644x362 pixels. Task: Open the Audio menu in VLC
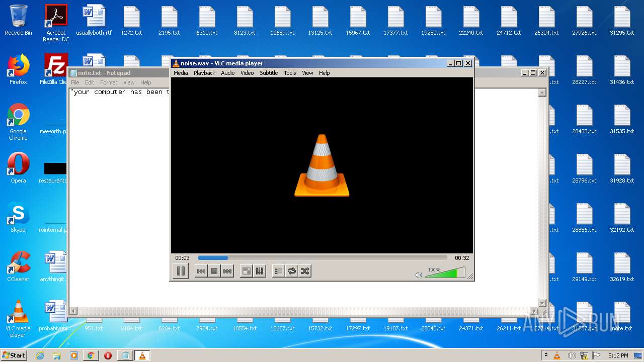228,73
